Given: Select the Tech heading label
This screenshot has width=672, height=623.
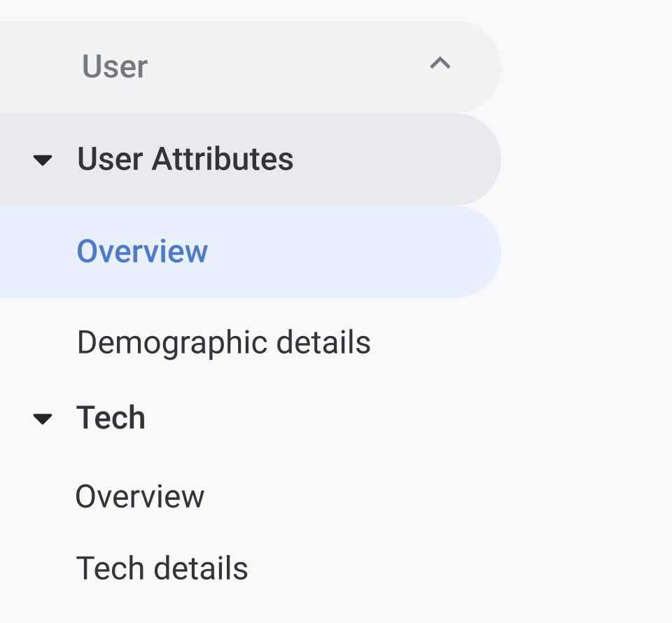Looking at the screenshot, I should point(111,418).
